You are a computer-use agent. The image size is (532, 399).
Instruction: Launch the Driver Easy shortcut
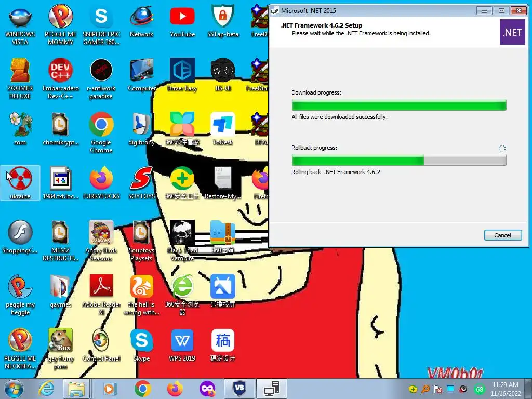click(182, 75)
